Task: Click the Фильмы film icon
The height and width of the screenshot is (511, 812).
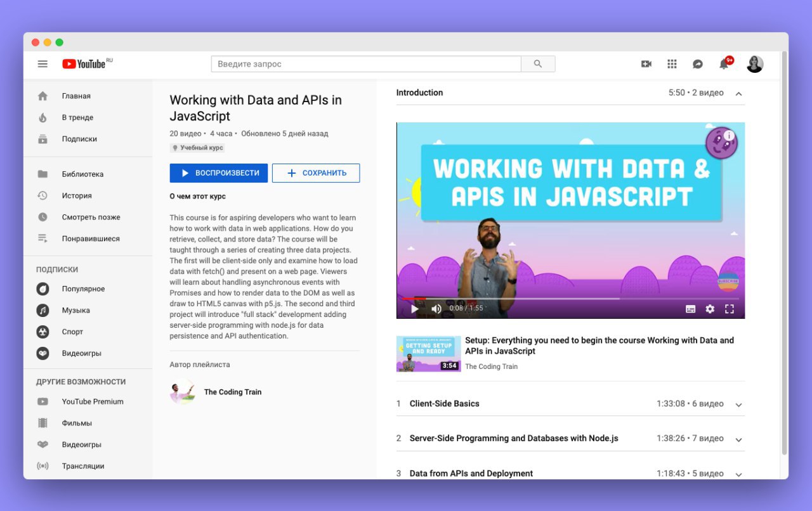Action: click(x=43, y=424)
